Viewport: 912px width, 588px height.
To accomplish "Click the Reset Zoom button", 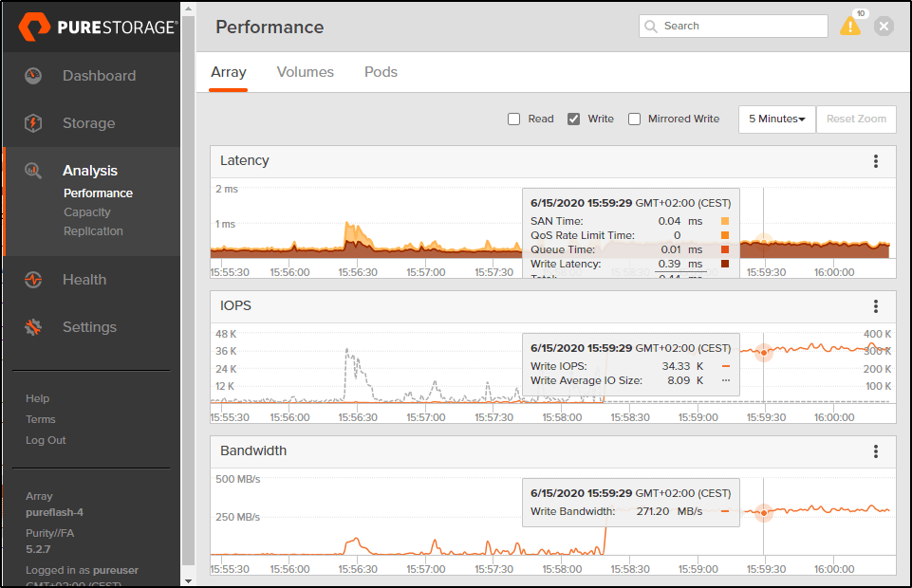I will 855,119.
